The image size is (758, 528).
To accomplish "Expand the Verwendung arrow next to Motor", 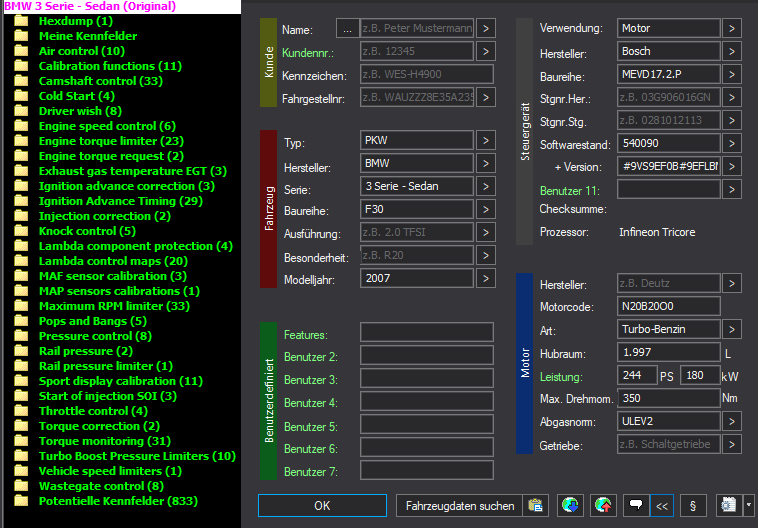I will (732, 29).
